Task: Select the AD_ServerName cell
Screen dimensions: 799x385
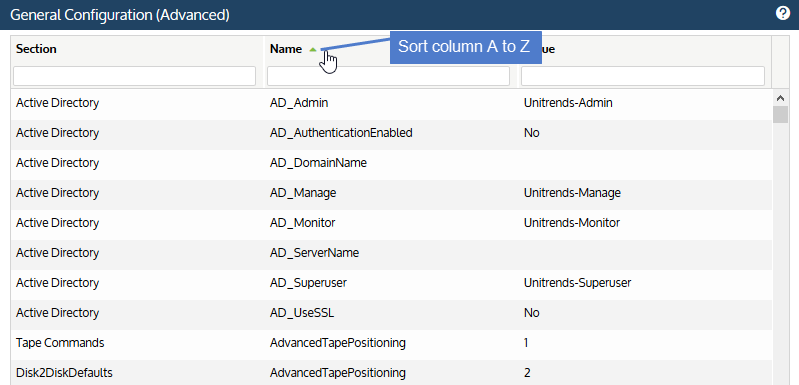Action: [x=314, y=253]
